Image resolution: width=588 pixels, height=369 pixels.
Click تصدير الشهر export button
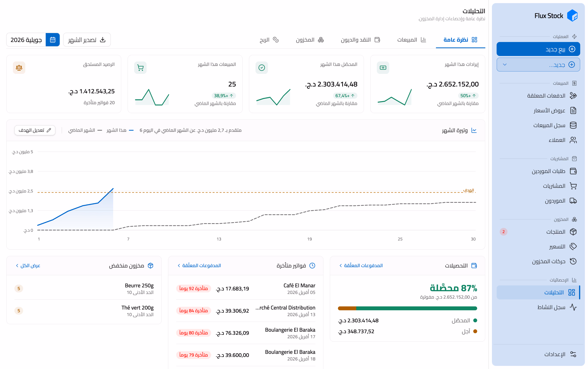tap(87, 39)
